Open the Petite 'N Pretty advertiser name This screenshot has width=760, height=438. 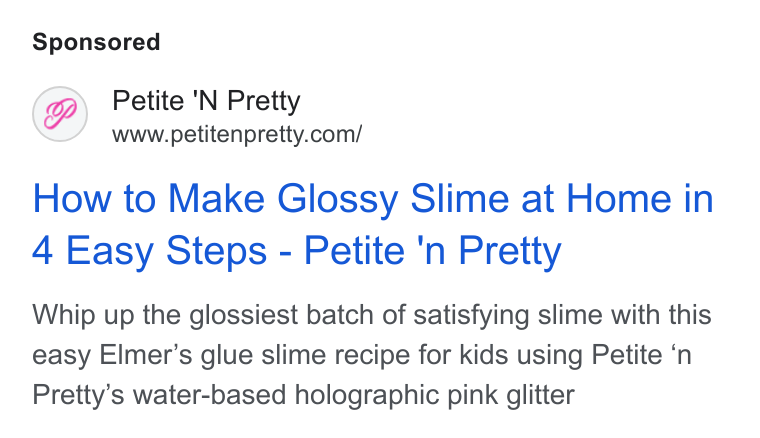pyautogui.click(x=206, y=101)
